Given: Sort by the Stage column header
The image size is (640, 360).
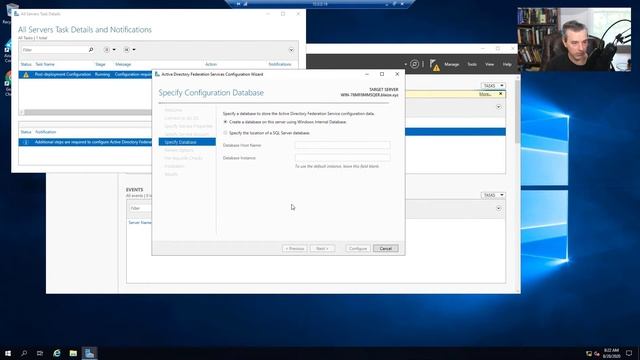Looking at the screenshot, I should coord(100,64).
